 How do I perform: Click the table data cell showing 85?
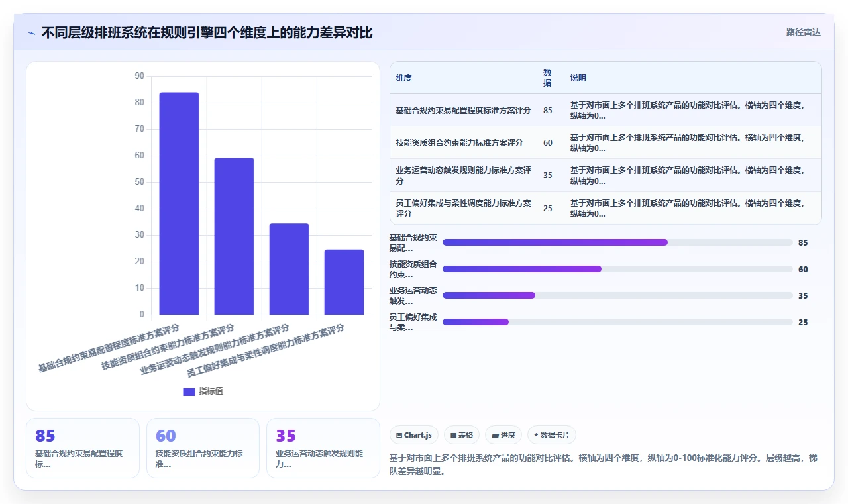547,111
